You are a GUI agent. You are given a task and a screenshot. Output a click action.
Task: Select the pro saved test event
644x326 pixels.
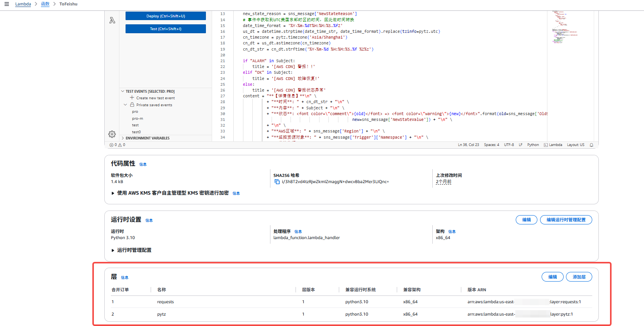[x=135, y=112]
